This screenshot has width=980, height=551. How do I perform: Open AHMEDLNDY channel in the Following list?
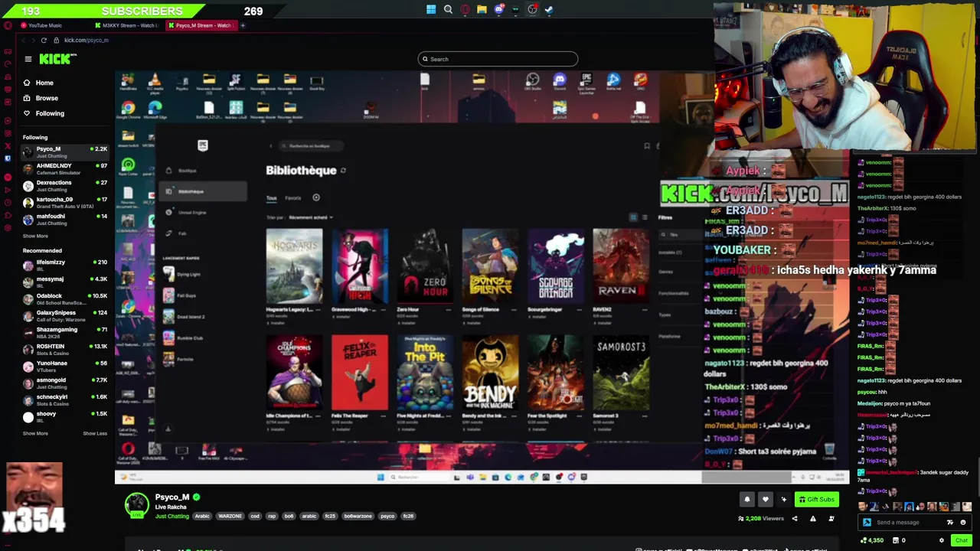coord(65,168)
